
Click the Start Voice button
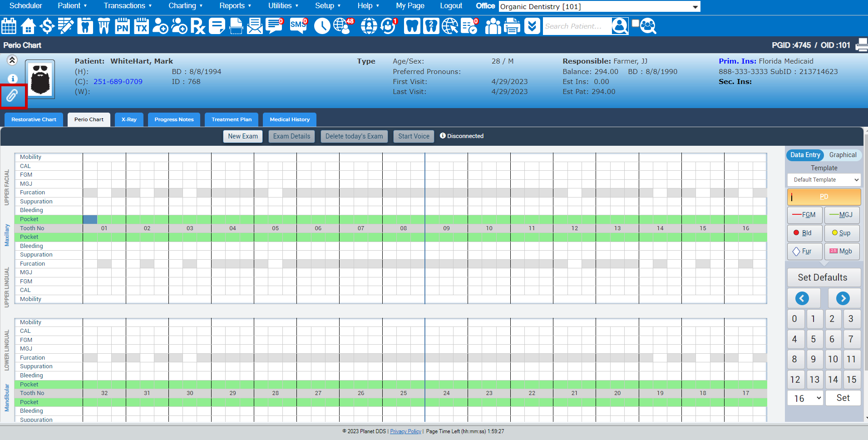coord(414,136)
